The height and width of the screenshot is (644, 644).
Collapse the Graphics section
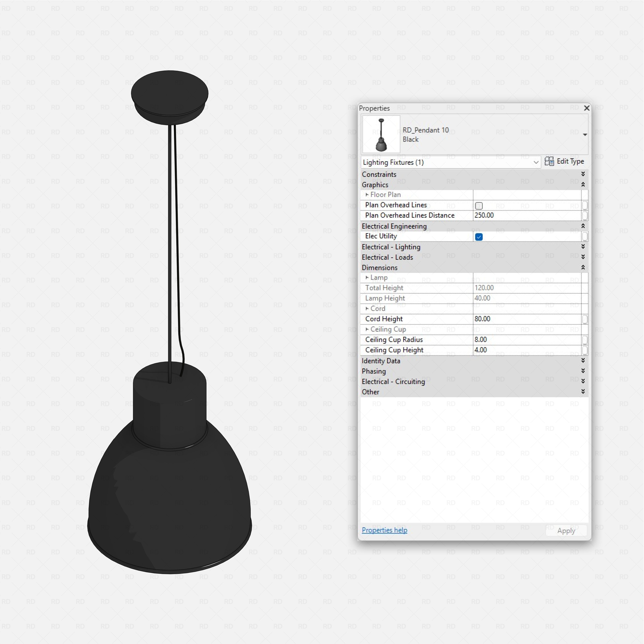click(583, 184)
